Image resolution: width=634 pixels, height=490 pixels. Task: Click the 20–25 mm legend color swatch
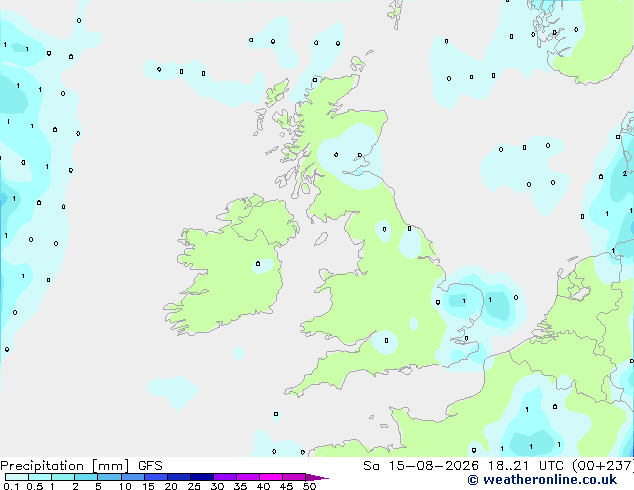click(x=179, y=477)
